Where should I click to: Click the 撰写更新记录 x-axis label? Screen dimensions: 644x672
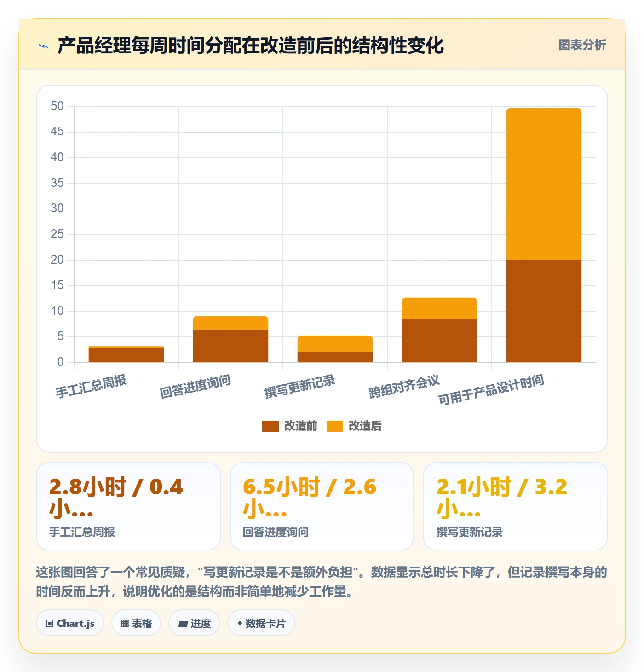pyautogui.click(x=300, y=386)
